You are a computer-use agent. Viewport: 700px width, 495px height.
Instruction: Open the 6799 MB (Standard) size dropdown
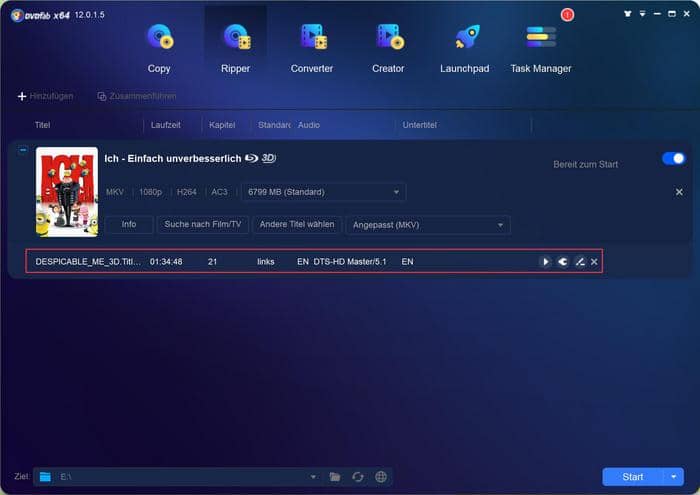324,191
